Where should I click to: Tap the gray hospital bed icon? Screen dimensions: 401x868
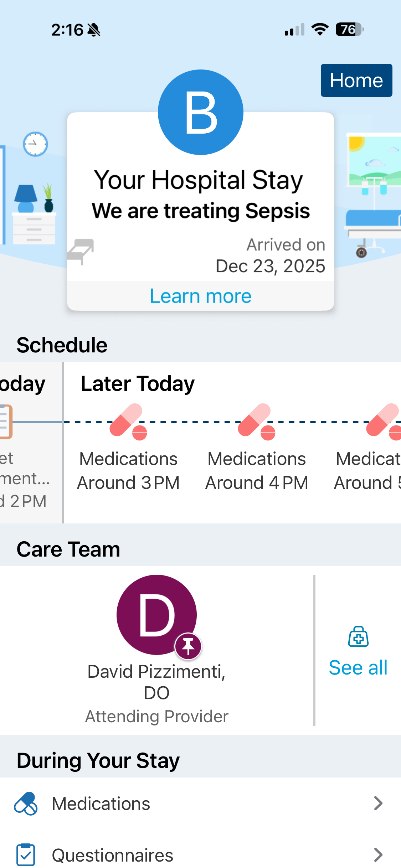click(81, 251)
